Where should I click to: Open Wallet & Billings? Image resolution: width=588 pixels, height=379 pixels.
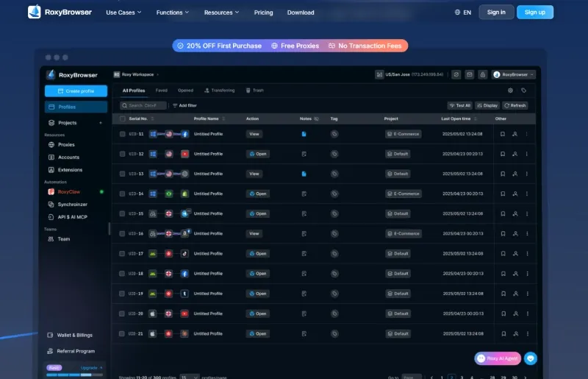pos(70,335)
